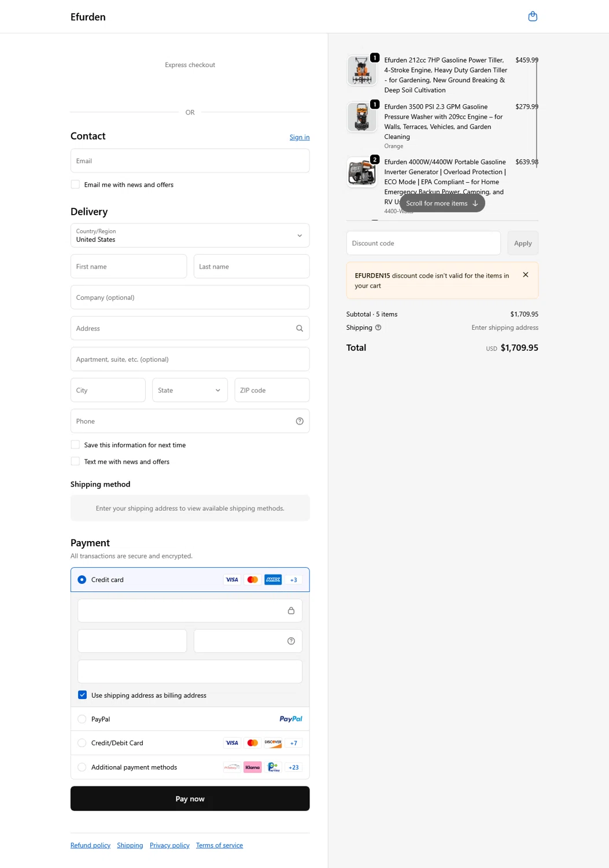The height and width of the screenshot is (868, 609).
Task: Open the Refund policy link
Action: point(90,845)
